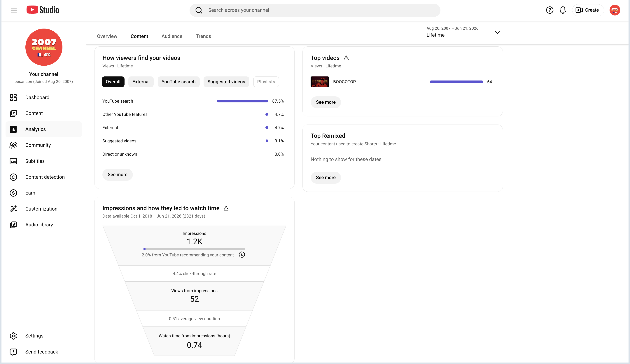Go to Community in the sidebar
The height and width of the screenshot is (364, 630).
click(x=44, y=145)
